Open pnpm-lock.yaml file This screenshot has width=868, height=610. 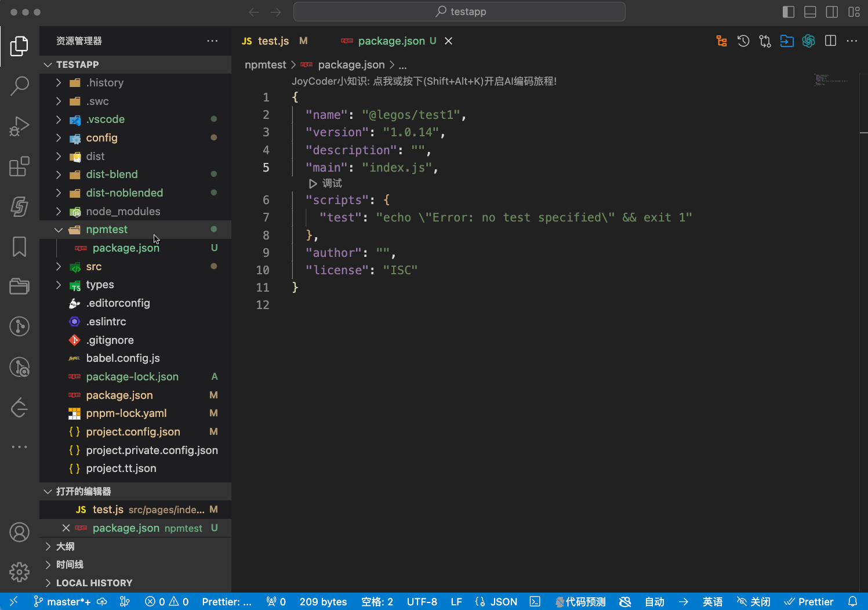[x=135, y=413]
